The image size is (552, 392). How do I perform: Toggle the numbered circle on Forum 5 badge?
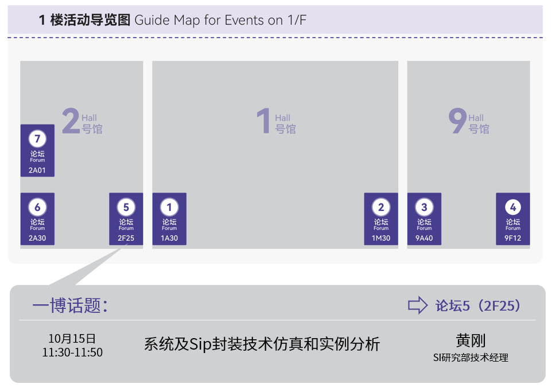click(x=126, y=207)
